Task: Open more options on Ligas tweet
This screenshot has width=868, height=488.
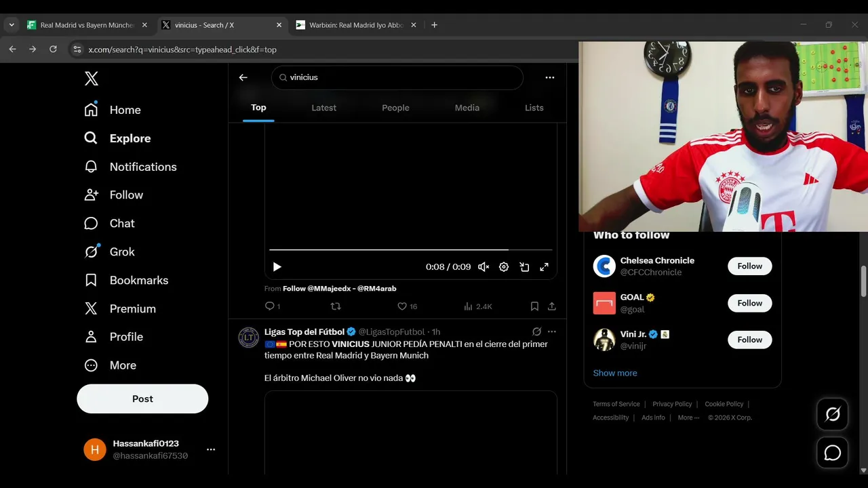Action: pos(552,331)
